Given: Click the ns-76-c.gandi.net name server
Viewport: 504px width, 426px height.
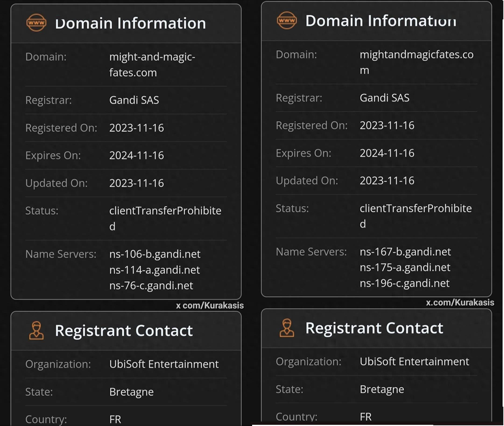Looking at the screenshot, I should (x=151, y=285).
